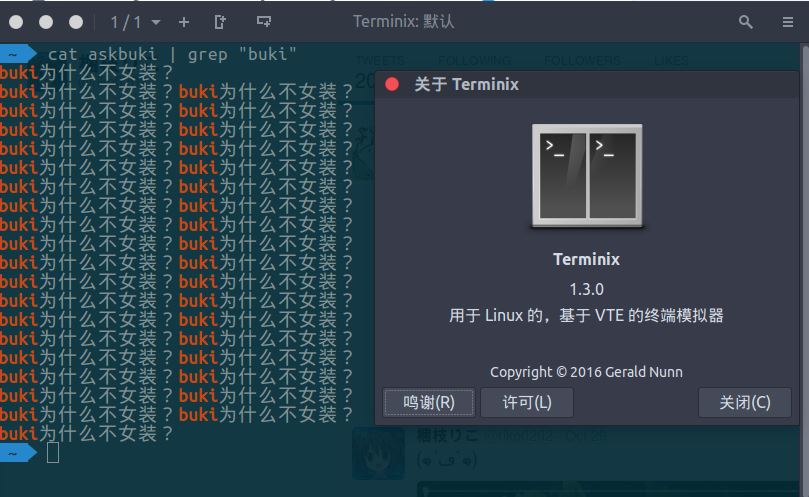Add a new terminal session with the plus icon

pyautogui.click(x=184, y=22)
